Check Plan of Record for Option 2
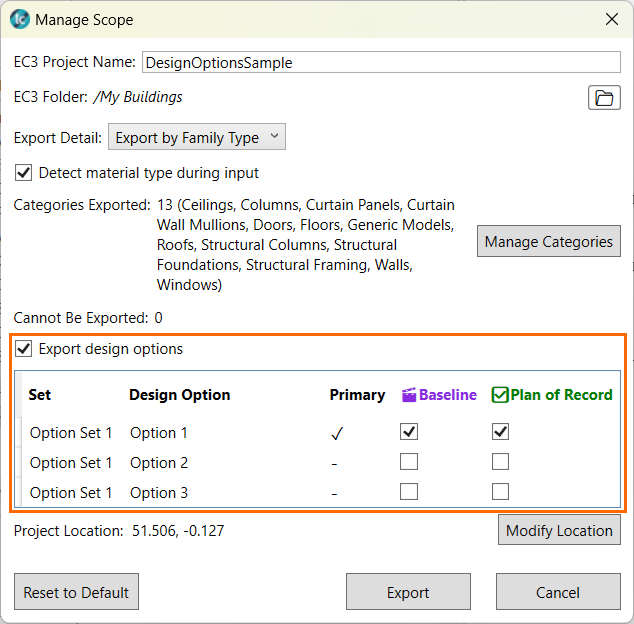This screenshot has width=634, height=624. point(501,462)
